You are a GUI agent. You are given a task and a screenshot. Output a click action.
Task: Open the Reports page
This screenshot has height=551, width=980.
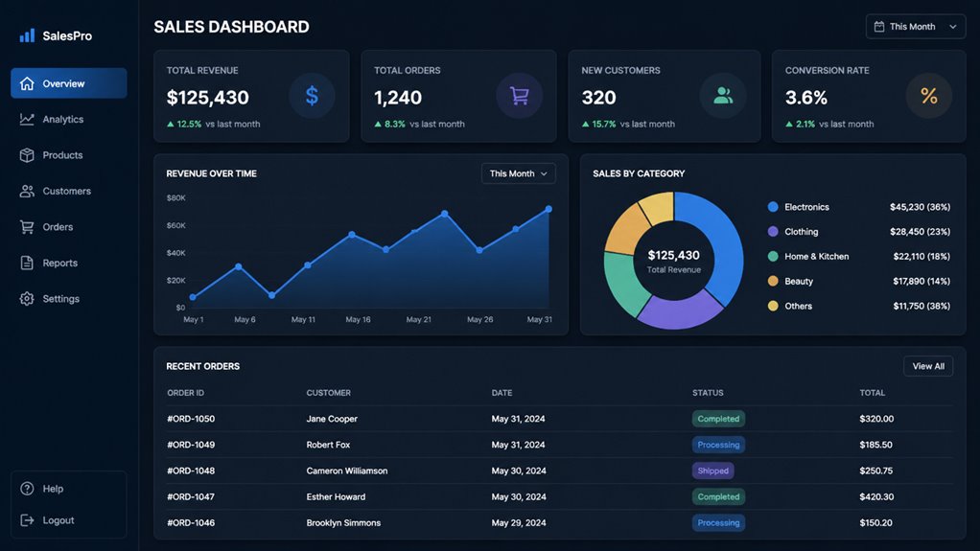(69, 263)
